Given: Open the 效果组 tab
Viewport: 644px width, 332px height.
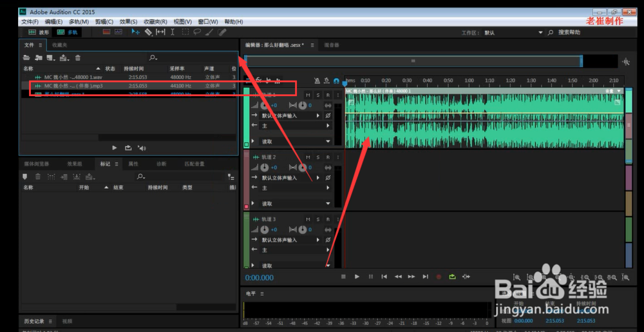Looking at the screenshot, I should click(x=75, y=164).
